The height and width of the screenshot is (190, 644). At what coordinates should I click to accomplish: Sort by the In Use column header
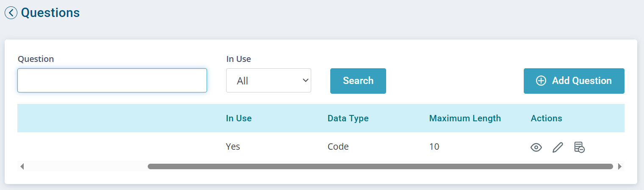coord(239,118)
